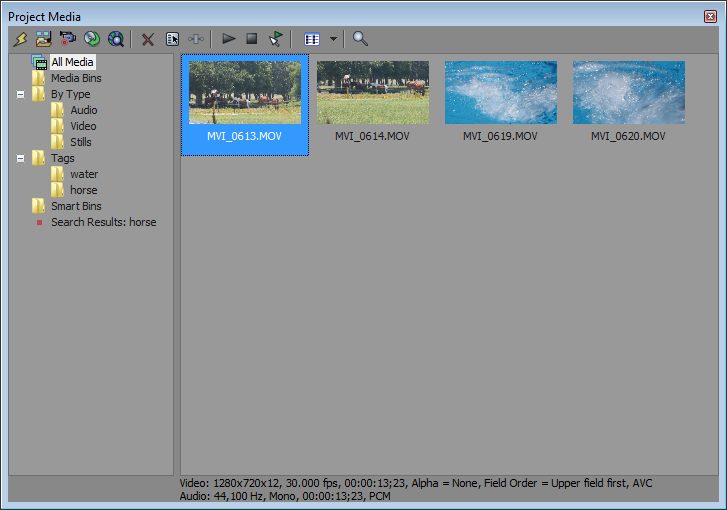Viewport: 727px width, 510px height.
Task: Close the Project Media window
Action: [710, 17]
